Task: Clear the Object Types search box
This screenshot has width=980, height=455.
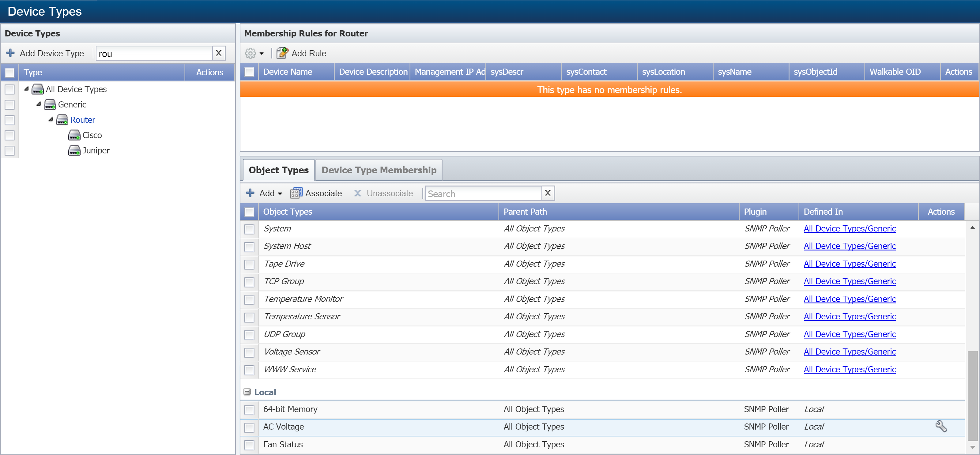Action: pyautogui.click(x=548, y=193)
